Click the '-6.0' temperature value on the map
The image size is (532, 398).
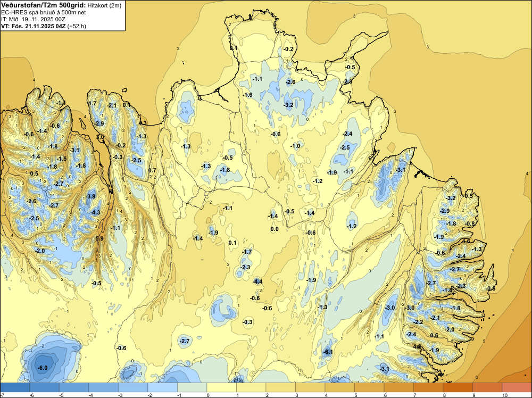(x=43, y=368)
